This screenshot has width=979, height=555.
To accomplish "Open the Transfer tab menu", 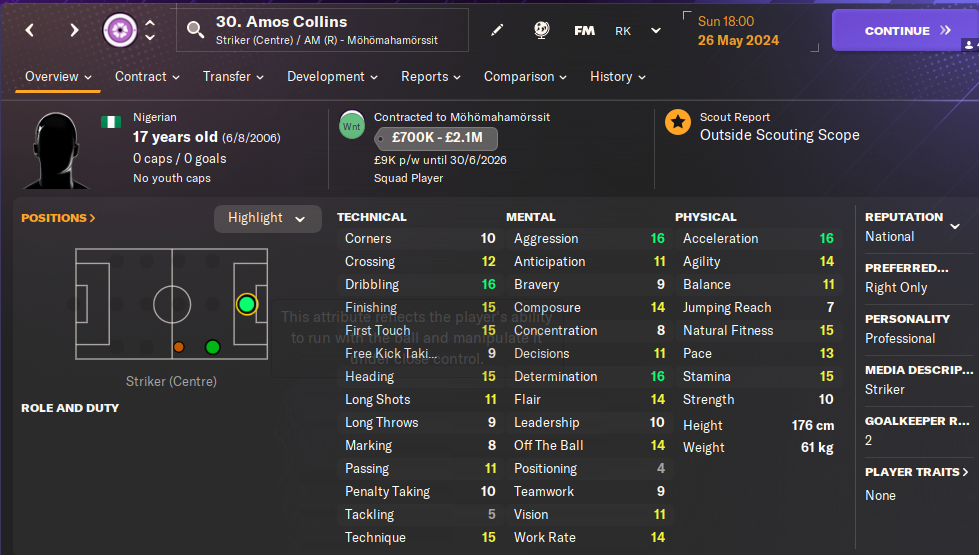I will point(233,77).
